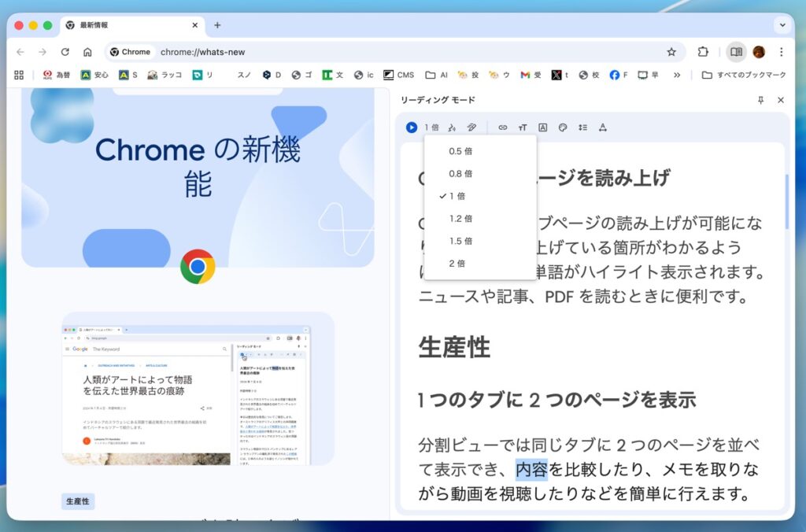
Task: Pin the reading mode side panel
Action: click(760, 100)
